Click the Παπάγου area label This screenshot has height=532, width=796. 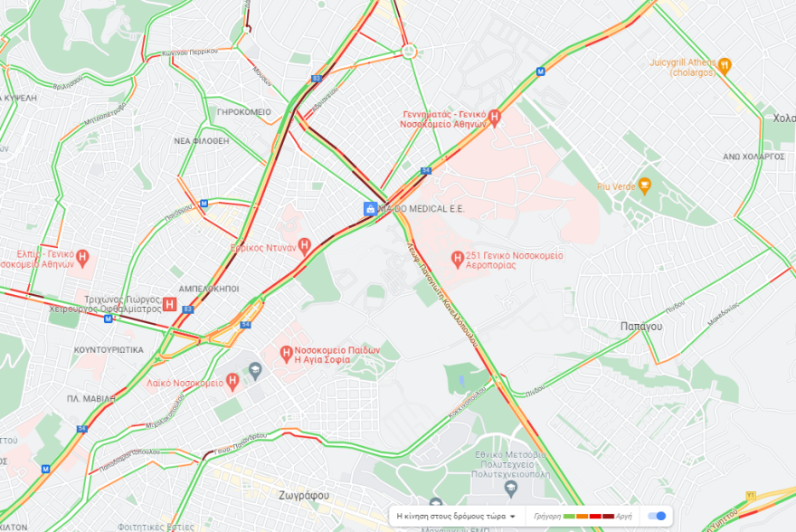tap(641, 327)
